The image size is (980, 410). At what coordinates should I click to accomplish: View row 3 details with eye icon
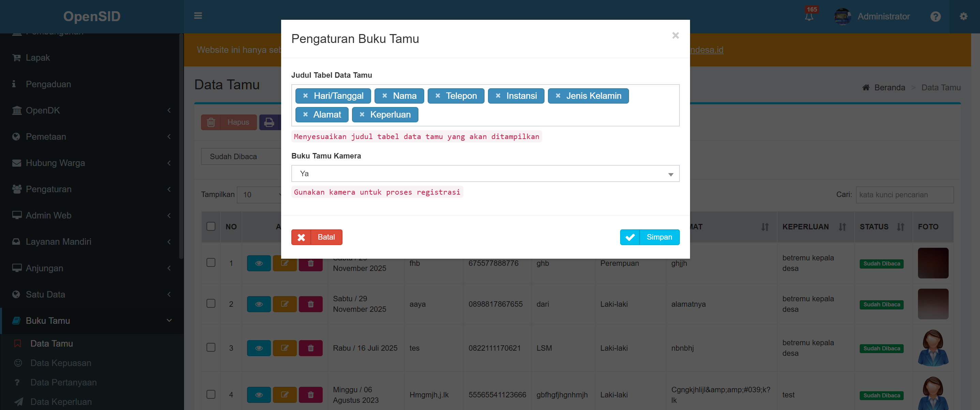(259, 348)
